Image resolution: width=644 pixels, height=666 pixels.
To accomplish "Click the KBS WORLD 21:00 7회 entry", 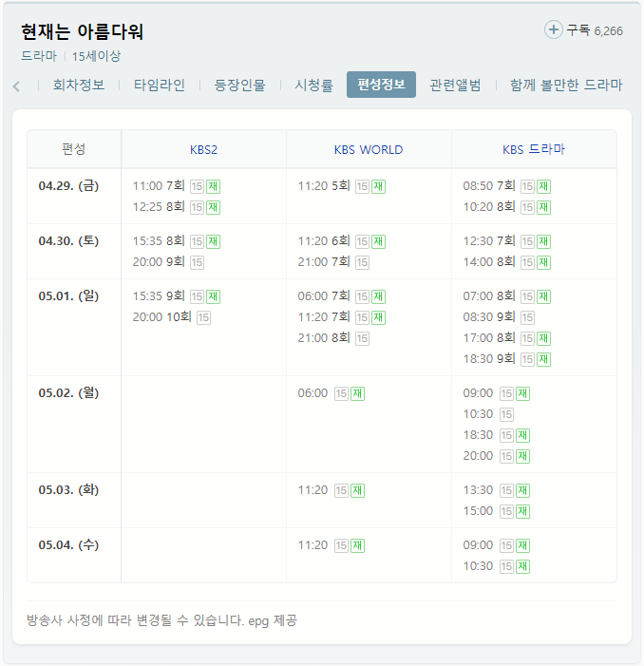I will [x=333, y=262].
